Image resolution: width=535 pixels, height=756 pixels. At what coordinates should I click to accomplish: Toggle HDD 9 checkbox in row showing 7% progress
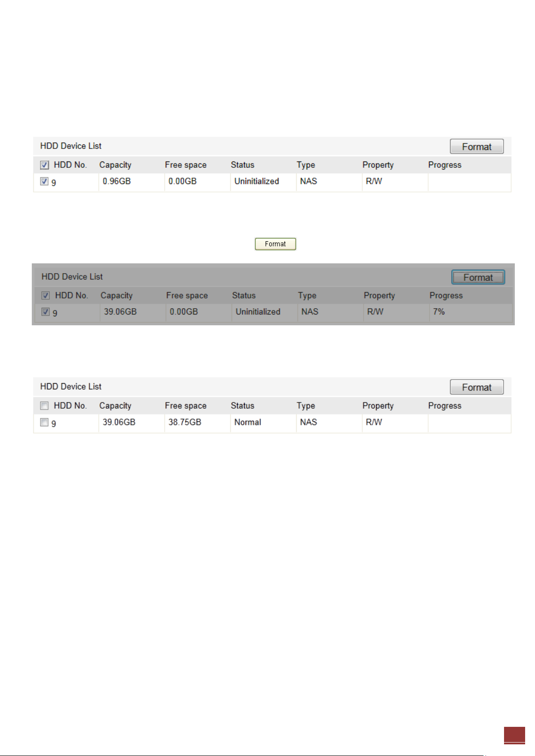(x=45, y=312)
